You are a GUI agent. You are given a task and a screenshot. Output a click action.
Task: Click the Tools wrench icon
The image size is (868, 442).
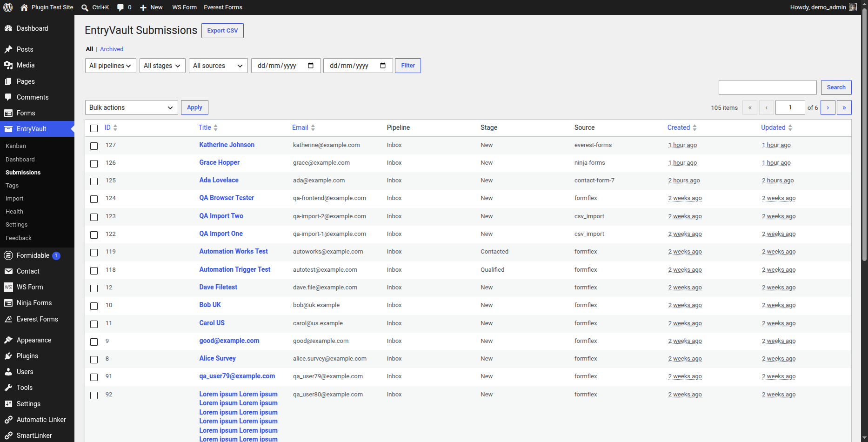pos(8,388)
